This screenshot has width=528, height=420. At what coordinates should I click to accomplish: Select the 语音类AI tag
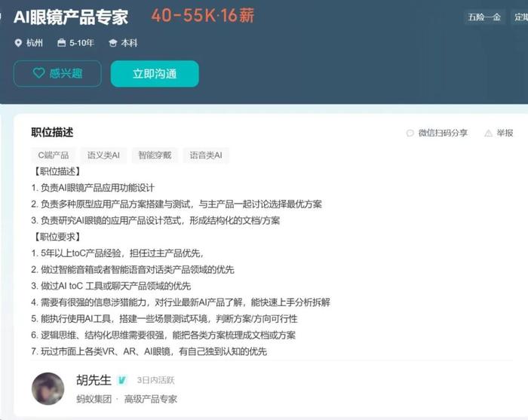point(206,155)
